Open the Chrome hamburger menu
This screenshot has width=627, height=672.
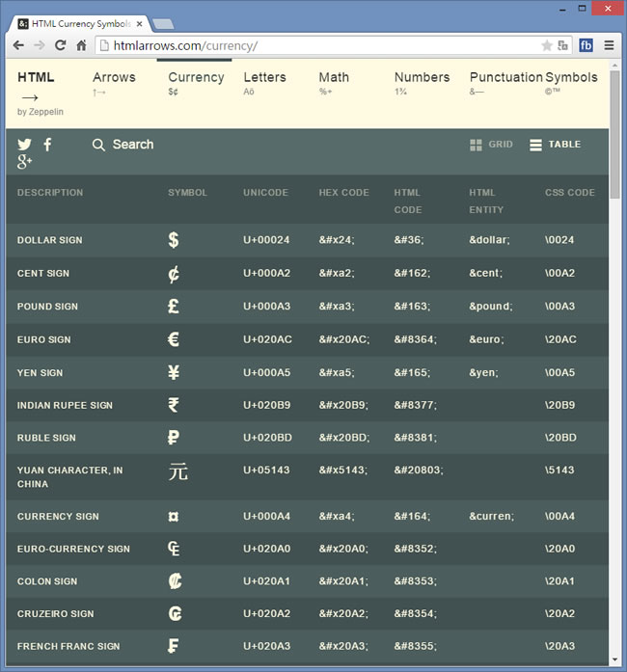point(609,45)
